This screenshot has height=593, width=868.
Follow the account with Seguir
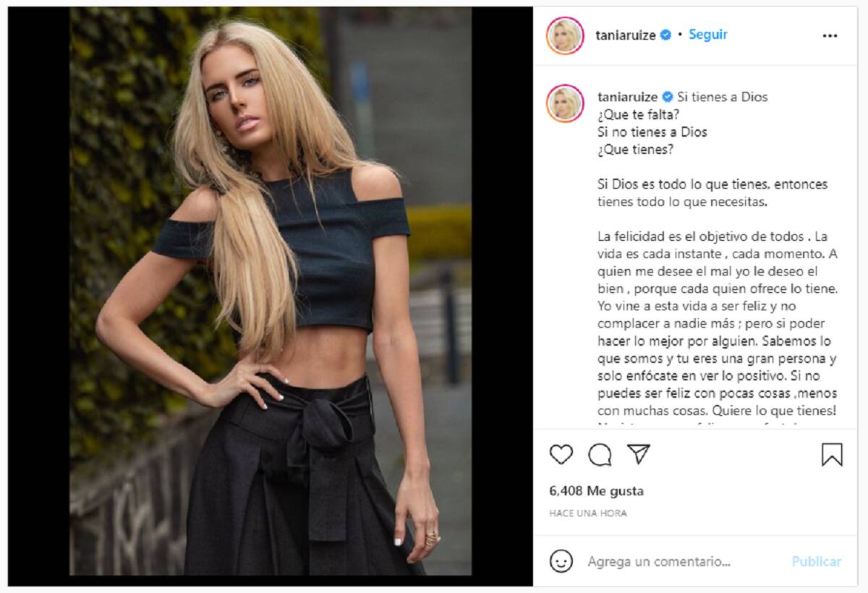coord(707,35)
